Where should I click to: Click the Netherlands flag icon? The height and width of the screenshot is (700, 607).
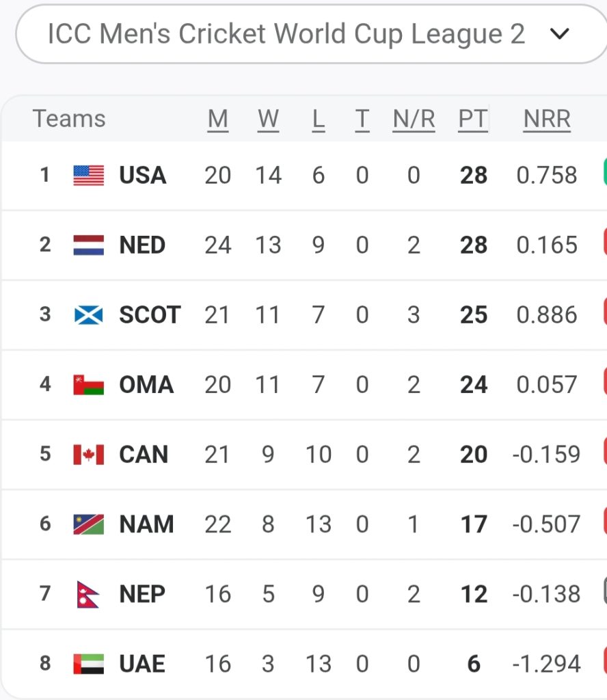click(x=89, y=245)
